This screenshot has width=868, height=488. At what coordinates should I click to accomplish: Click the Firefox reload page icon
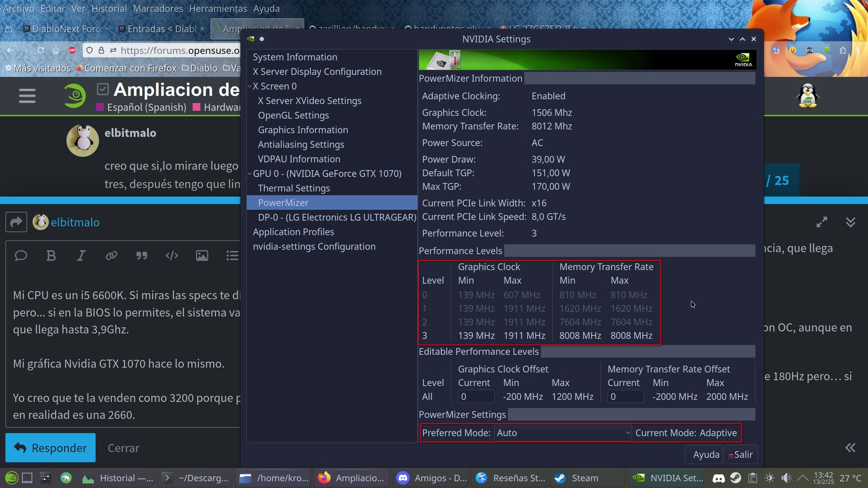click(x=41, y=50)
